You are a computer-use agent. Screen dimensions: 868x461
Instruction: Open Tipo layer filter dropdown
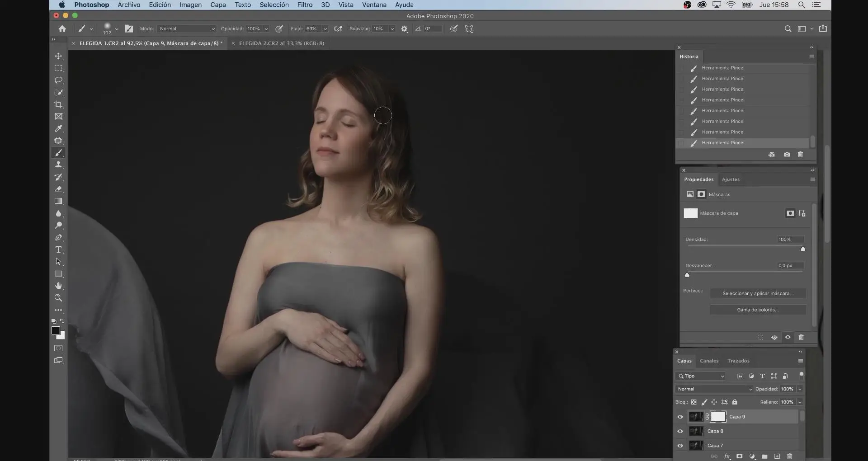700,376
